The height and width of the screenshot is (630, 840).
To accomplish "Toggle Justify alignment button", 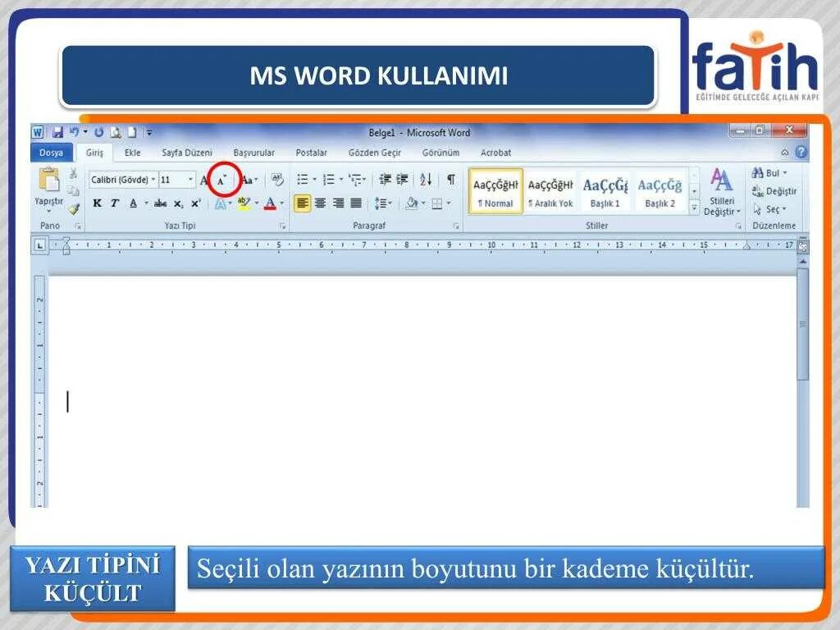I will [x=356, y=203].
